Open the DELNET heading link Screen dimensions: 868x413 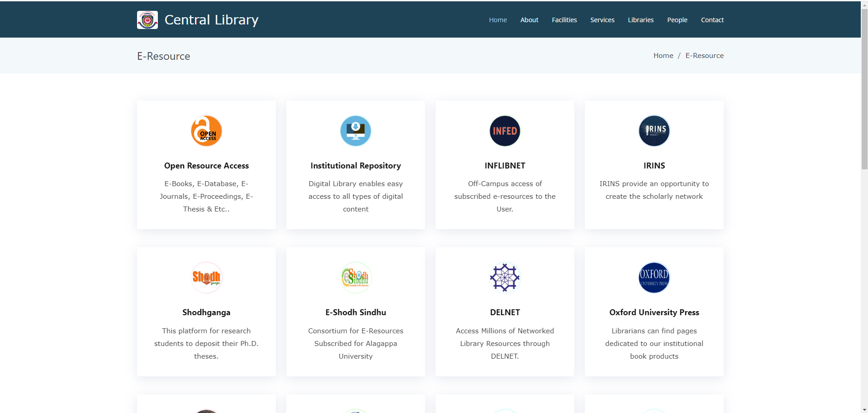[505, 312]
